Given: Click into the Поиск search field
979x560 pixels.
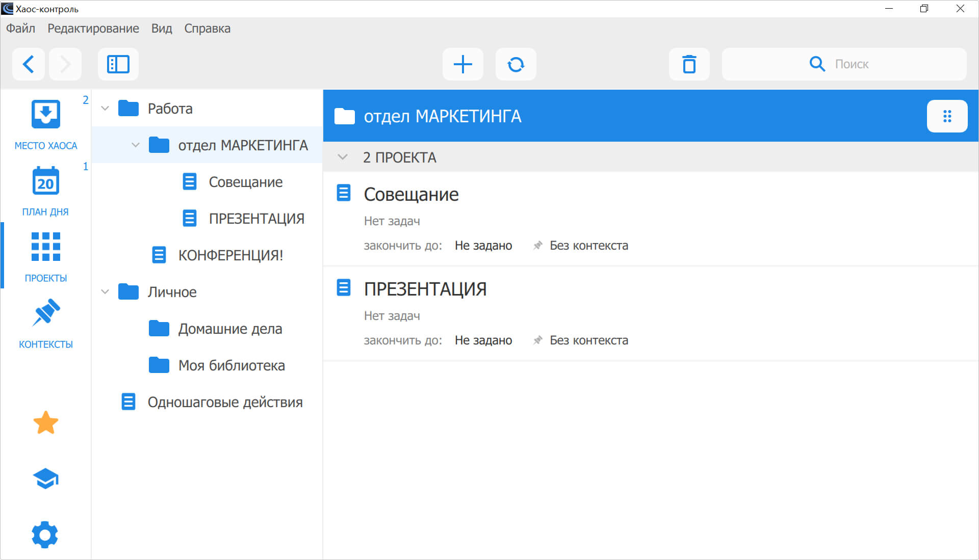Looking at the screenshot, I should [844, 64].
